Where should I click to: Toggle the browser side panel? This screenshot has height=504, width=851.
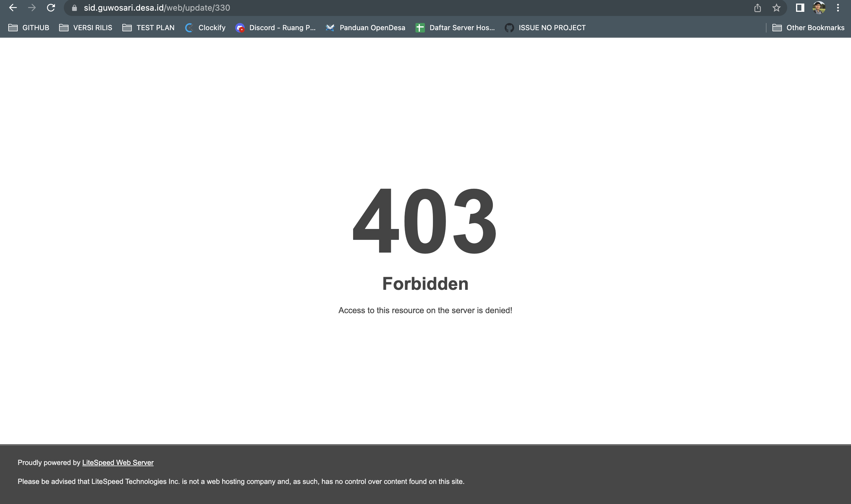[x=800, y=8]
